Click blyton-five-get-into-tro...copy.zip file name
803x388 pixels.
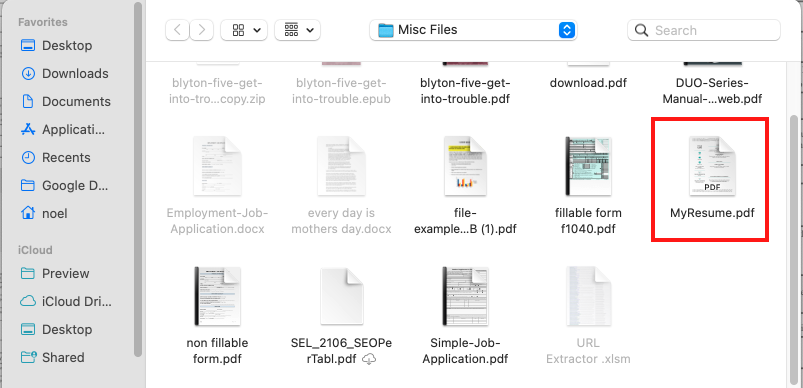(x=217, y=91)
